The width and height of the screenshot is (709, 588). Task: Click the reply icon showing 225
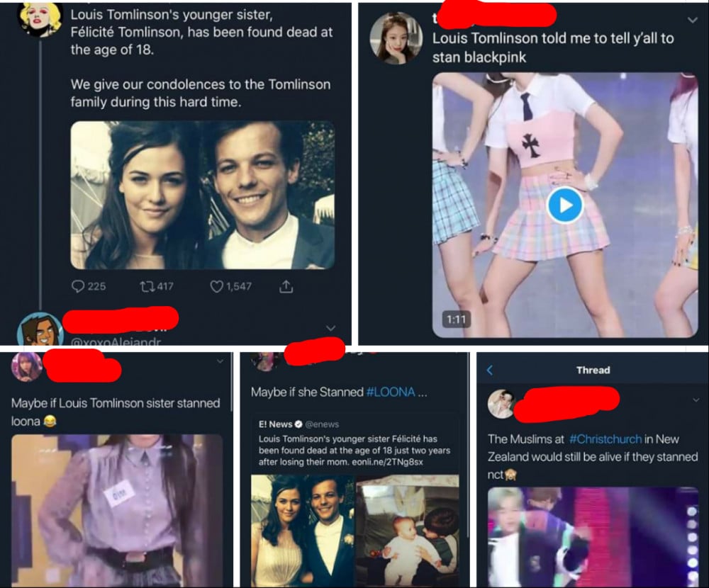(78, 286)
